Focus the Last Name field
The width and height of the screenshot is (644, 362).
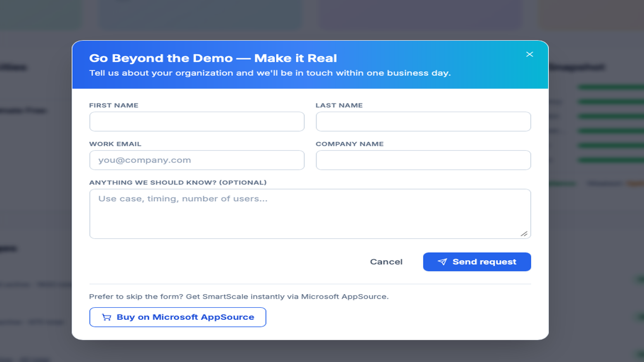(423, 122)
